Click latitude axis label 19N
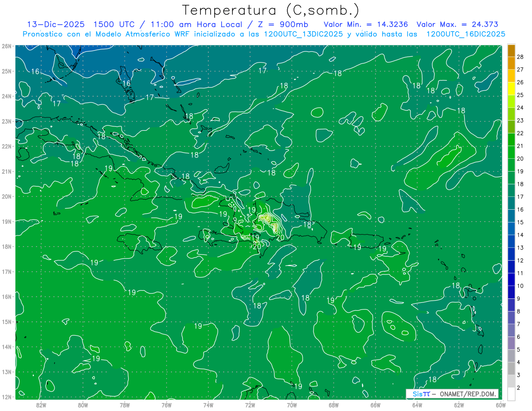 click(x=7, y=221)
